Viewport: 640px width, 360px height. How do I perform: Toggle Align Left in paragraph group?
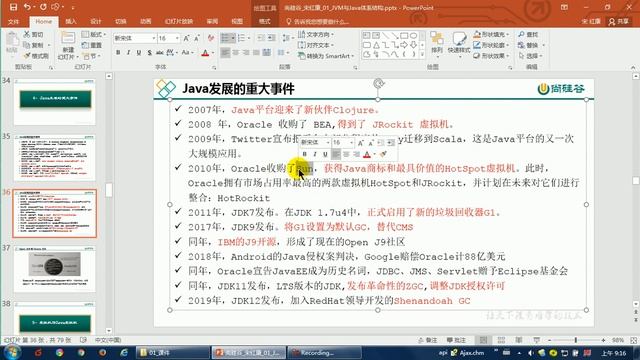[225, 53]
